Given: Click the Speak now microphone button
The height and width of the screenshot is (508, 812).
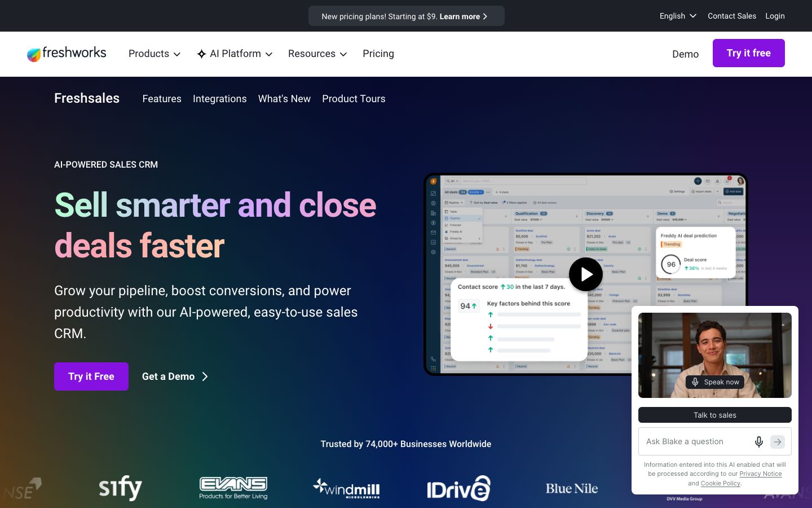Looking at the screenshot, I should [x=715, y=382].
